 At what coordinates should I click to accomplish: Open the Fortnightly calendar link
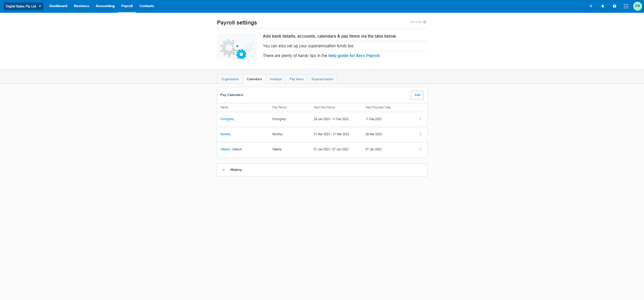(x=227, y=119)
